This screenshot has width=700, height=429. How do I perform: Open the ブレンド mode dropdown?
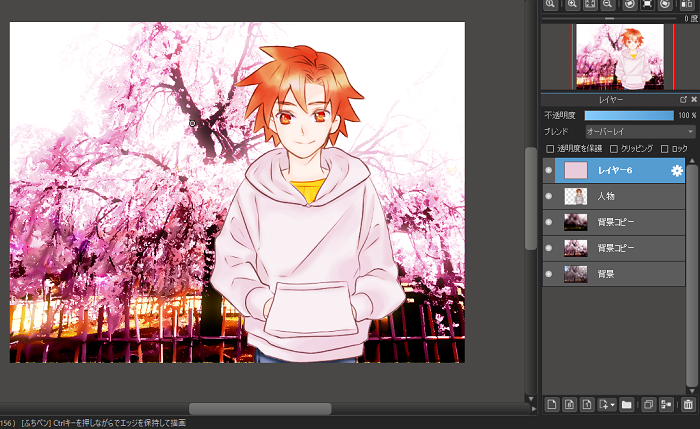(640, 131)
